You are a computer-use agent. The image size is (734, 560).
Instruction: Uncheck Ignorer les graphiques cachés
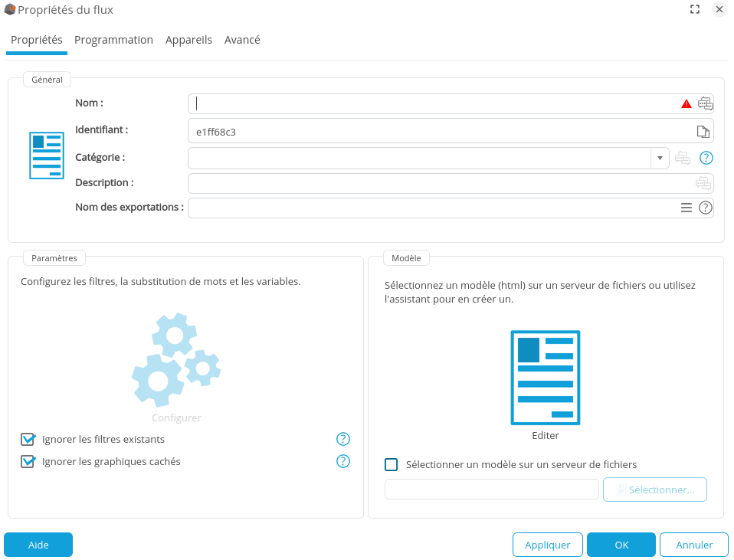point(28,462)
